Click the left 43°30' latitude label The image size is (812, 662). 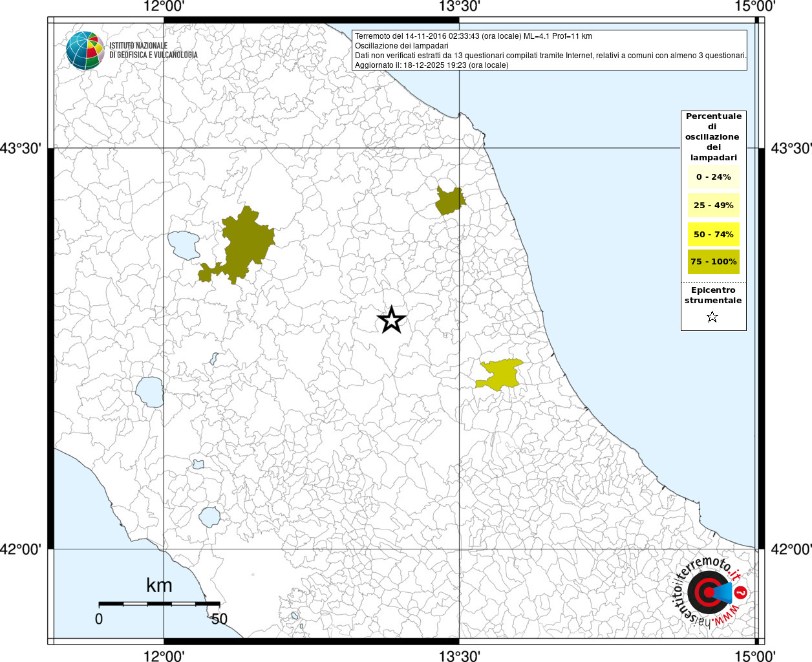click(x=21, y=149)
